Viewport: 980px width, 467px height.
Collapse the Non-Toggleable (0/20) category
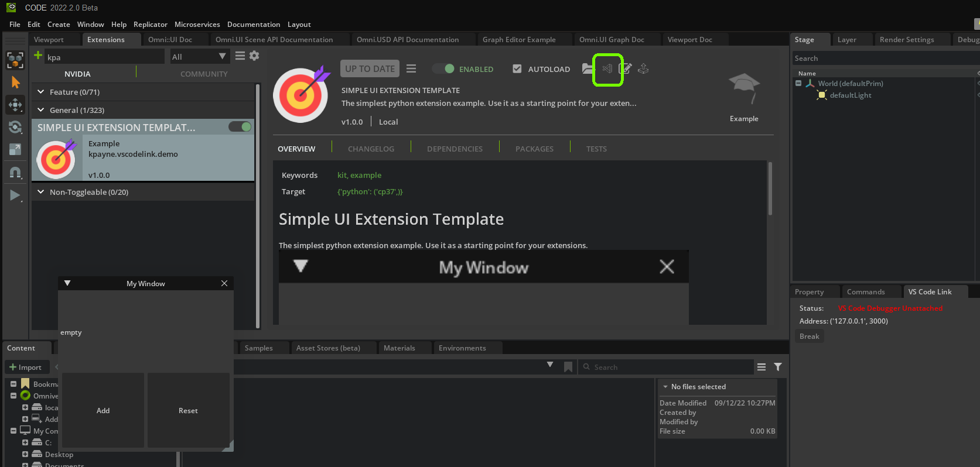(x=41, y=192)
